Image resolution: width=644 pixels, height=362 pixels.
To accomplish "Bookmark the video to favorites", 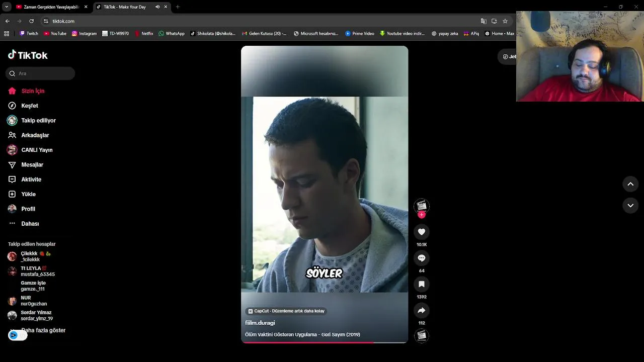I will pyautogui.click(x=422, y=284).
